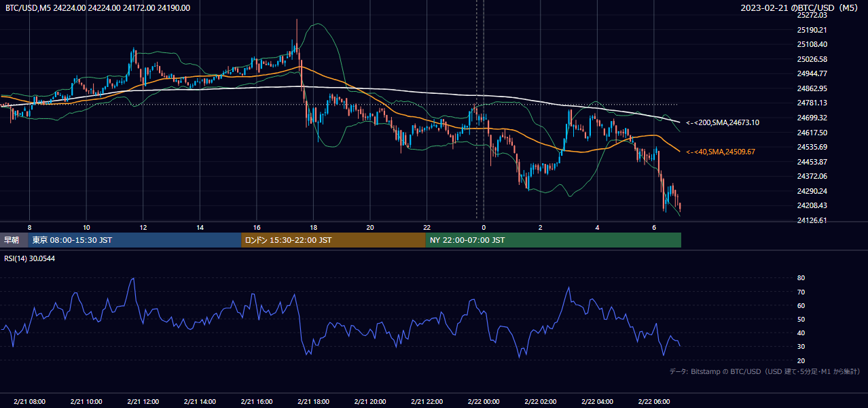The width and height of the screenshot is (868, 408).
Task: Click the 2/21 18:00 time axis label
Action: tap(313, 402)
